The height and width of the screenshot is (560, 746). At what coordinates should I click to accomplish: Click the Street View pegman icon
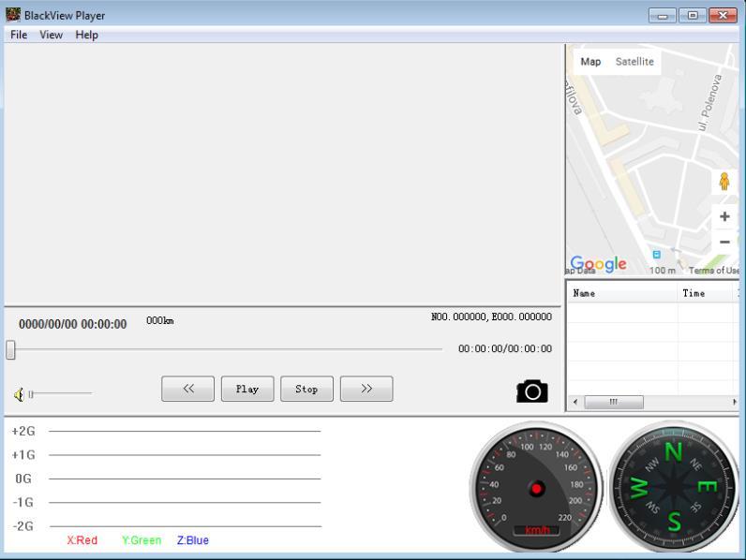[724, 181]
